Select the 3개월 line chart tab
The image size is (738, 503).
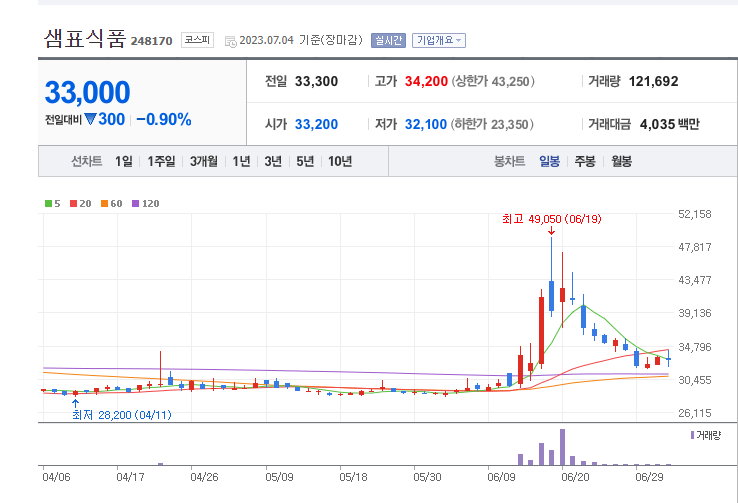tap(204, 161)
